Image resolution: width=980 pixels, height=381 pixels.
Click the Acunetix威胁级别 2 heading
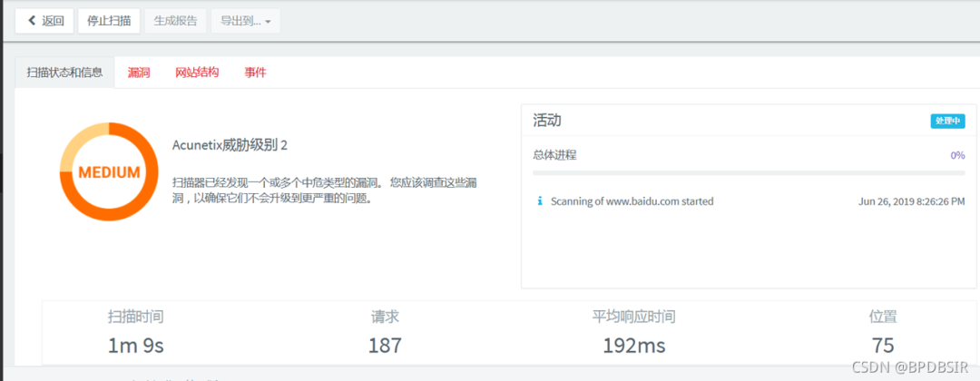230,145
